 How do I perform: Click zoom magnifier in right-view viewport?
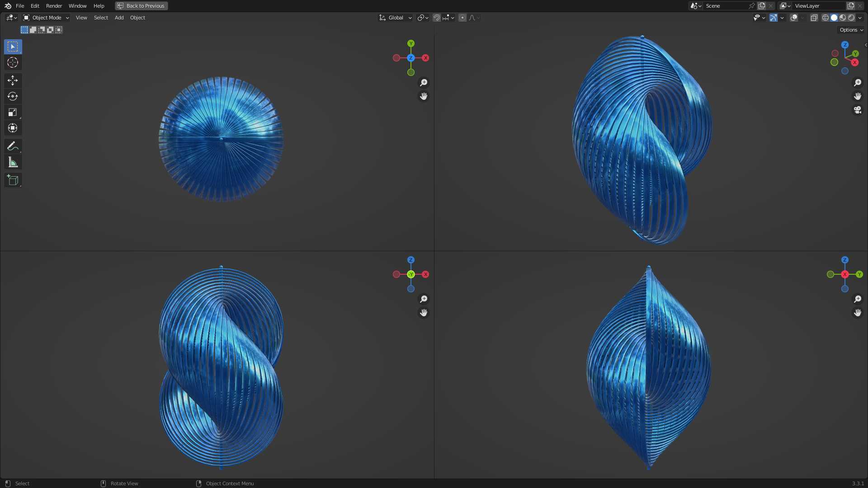[x=858, y=299]
